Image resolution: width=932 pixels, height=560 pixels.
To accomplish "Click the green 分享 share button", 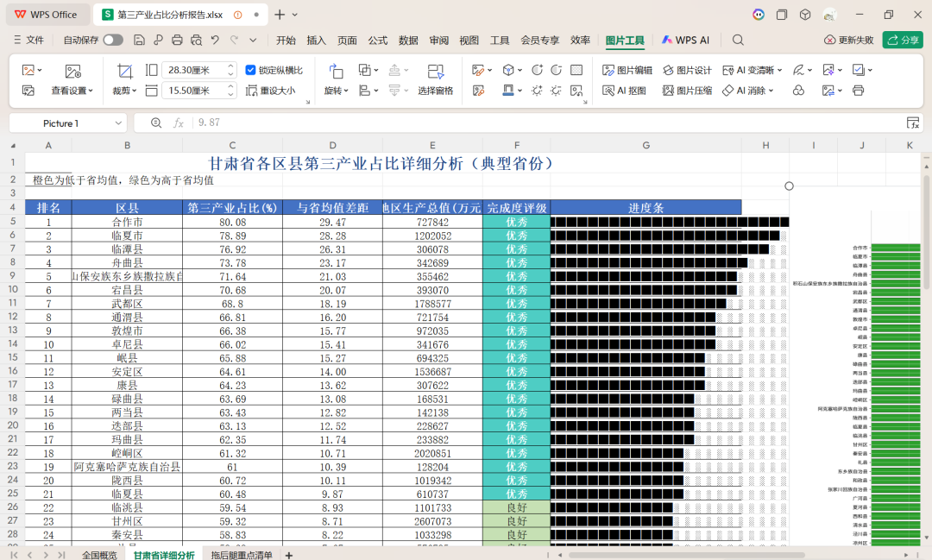I will click(903, 40).
